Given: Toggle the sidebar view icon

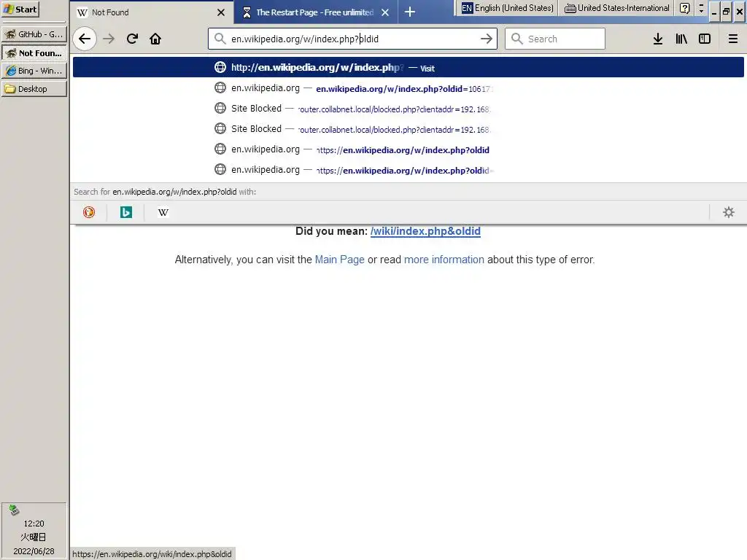Looking at the screenshot, I should coord(705,39).
